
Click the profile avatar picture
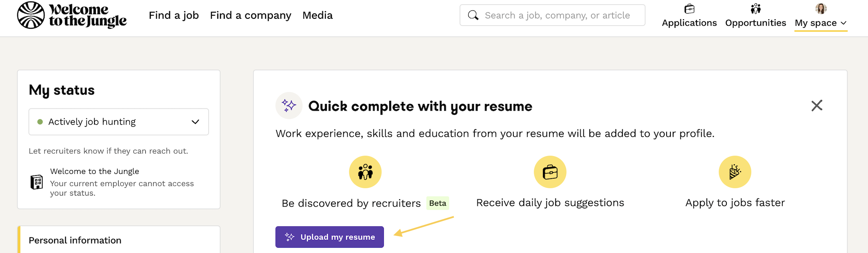pyautogui.click(x=821, y=8)
